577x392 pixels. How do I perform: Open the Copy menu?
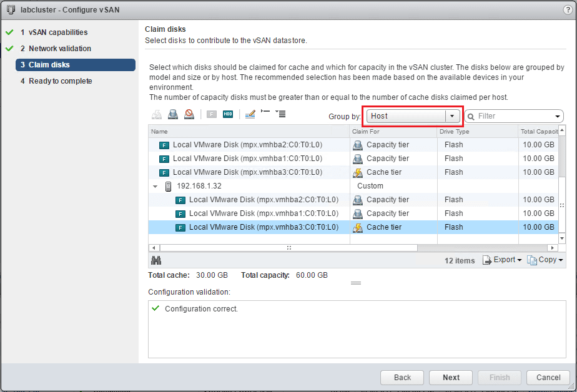(x=545, y=260)
